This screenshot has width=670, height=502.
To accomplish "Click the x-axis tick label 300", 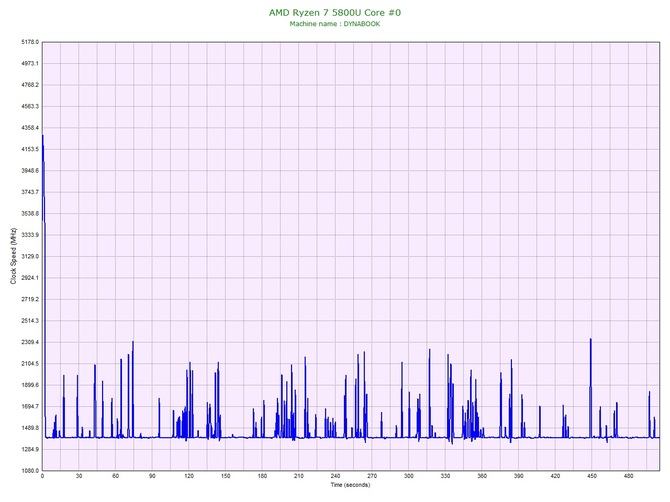I will point(408,476).
